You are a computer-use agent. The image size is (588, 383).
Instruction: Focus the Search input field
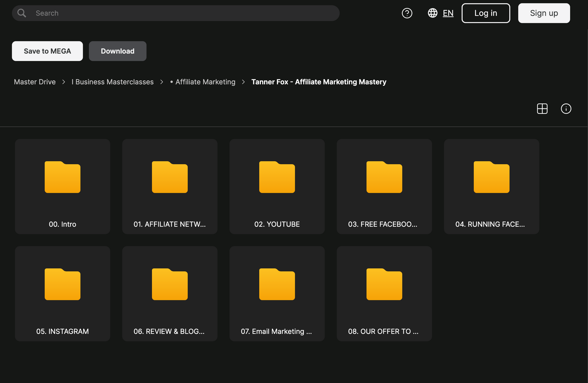[176, 13]
